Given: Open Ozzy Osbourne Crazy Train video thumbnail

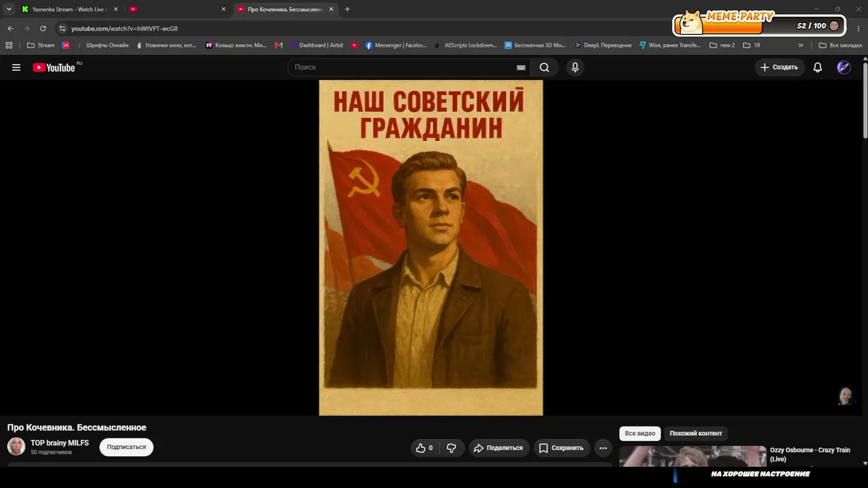Looking at the screenshot, I should click(692, 456).
